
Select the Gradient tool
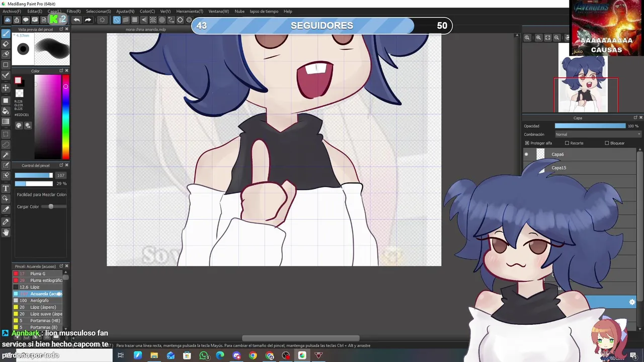coord(6,121)
